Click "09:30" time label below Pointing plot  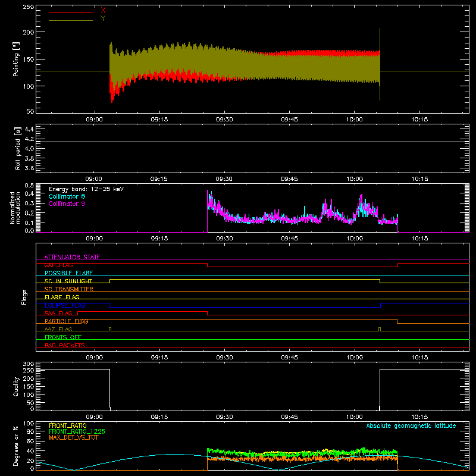pyautogui.click(x=224, y=120)
